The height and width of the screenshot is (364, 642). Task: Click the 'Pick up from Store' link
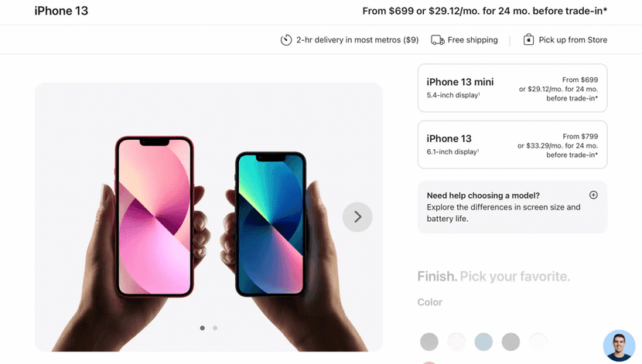point(573,39)
